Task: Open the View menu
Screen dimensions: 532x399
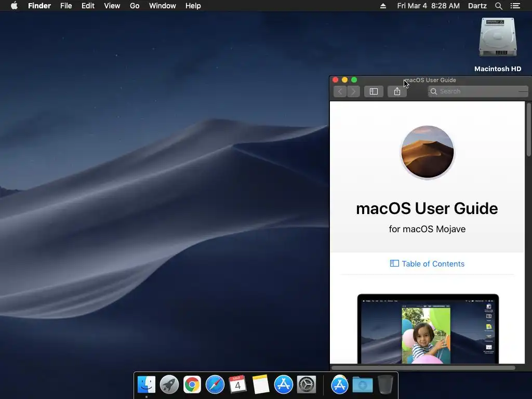Action: [x=112, y=6]
